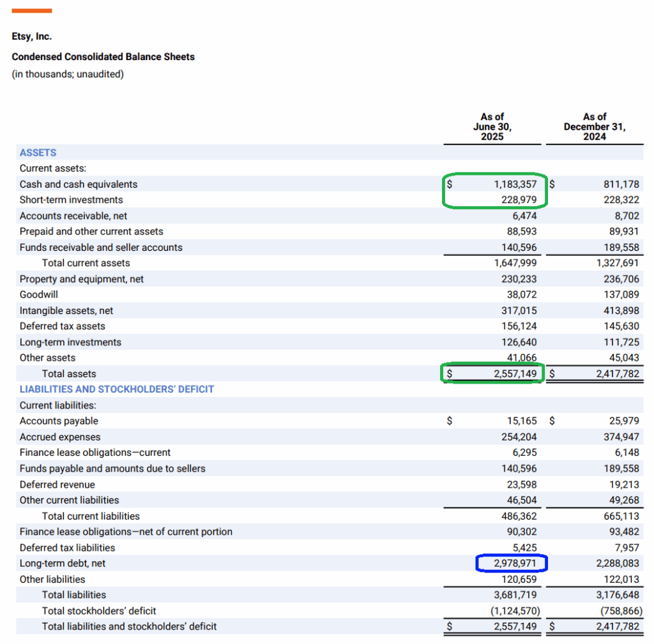Select 'Finance lease obligations—net of current portion'

(x=126, y=532)
